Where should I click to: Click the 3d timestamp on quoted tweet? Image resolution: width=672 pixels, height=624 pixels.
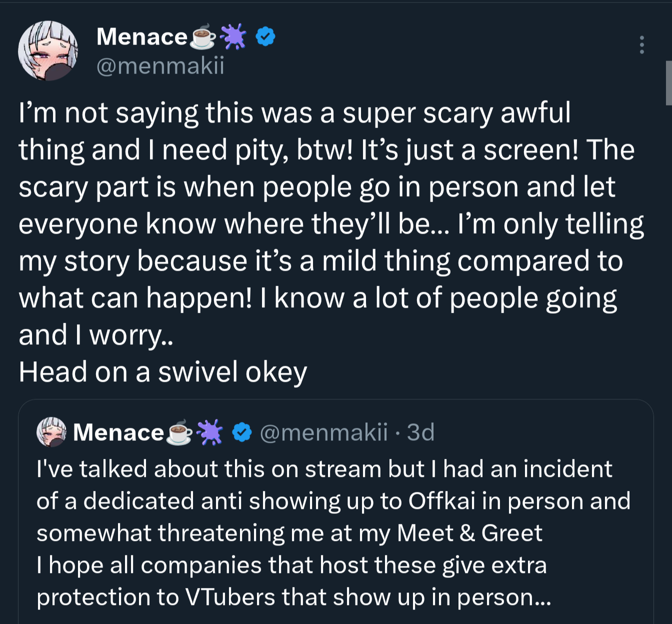pos(420,432)
